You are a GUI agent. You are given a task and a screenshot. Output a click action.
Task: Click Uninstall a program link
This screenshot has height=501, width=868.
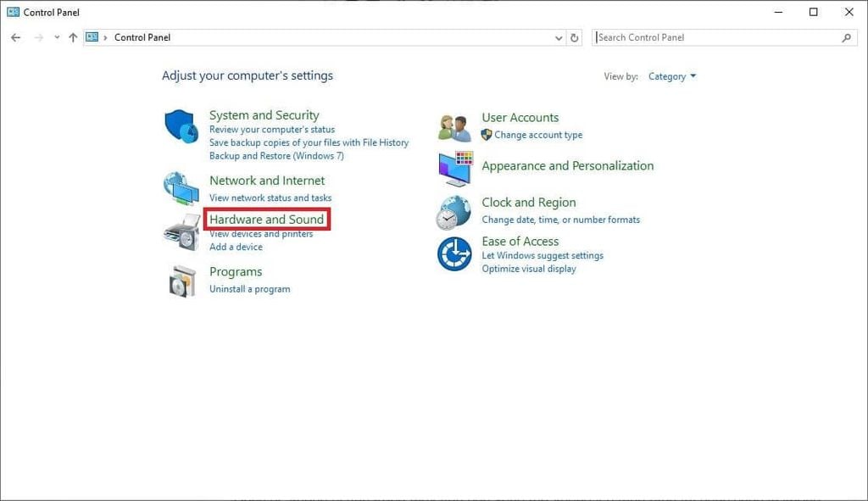coord(249,289)
